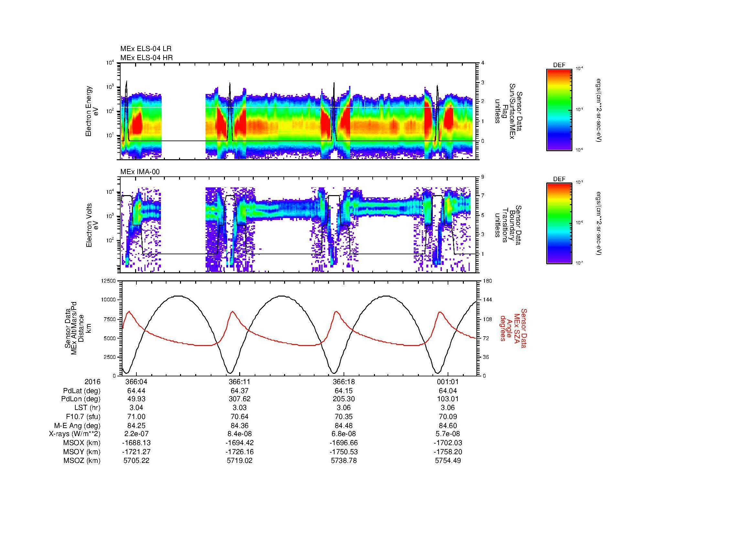
Task: Click the PdLat value 64.44
Action: (136, 391)
